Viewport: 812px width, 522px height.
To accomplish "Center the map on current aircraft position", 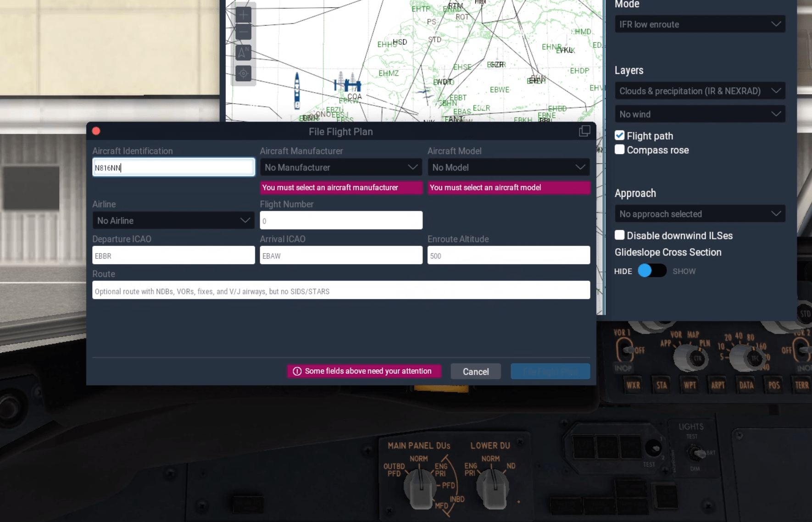I will (243, 73).
